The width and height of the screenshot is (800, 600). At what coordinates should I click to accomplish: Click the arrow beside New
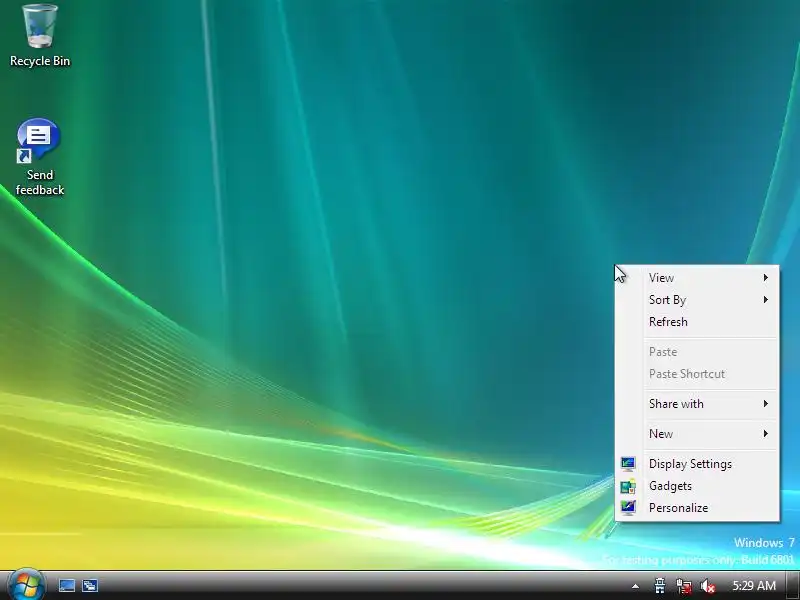pos(766,434)
